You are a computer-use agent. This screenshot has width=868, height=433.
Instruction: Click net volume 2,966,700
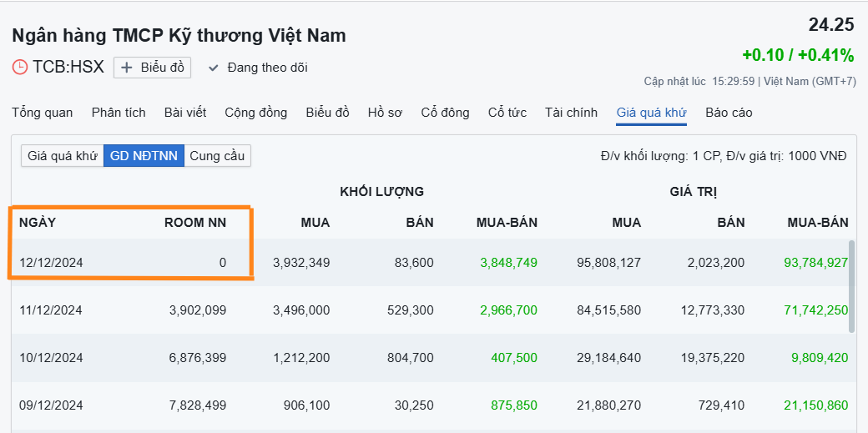click(508, 310)
